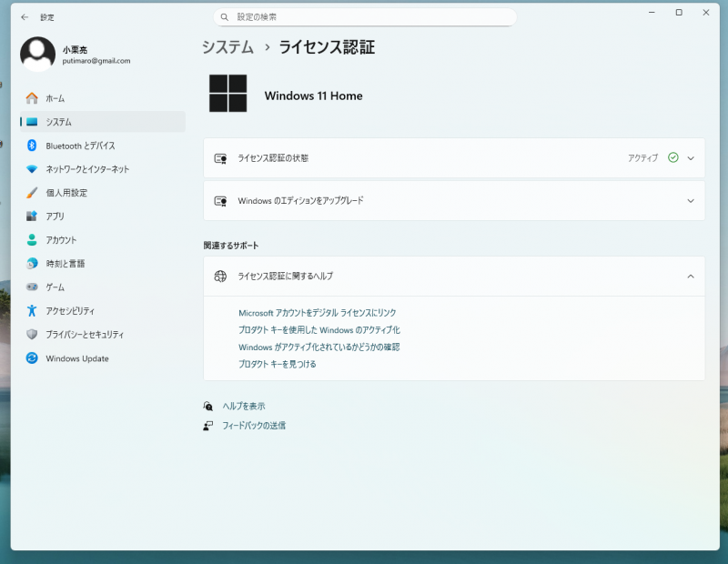The width and height of the screenshot is (728, 564).
Task: Click the アクセシビリティ icon in sidebar
Action: tap(32, 311)
